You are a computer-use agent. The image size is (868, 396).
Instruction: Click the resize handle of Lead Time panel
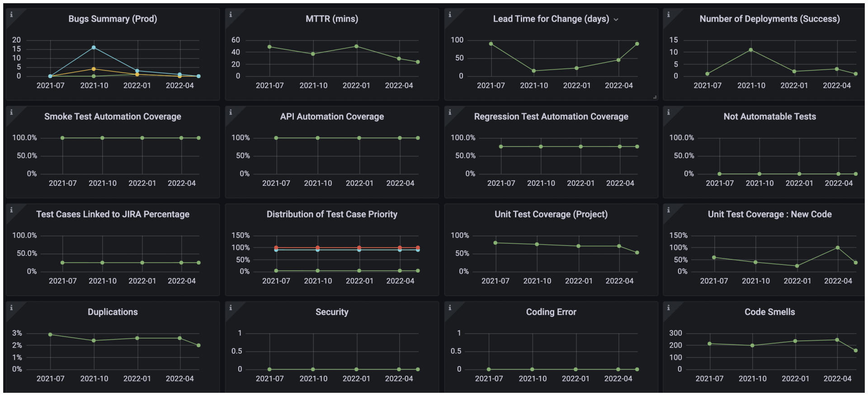click(655, 97)
